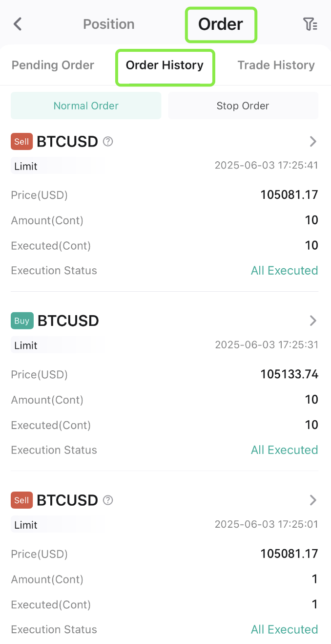331x644 pixels.
Task: Click the Sell badge on the bottom BTCUSD order
Action: point(21,500)
